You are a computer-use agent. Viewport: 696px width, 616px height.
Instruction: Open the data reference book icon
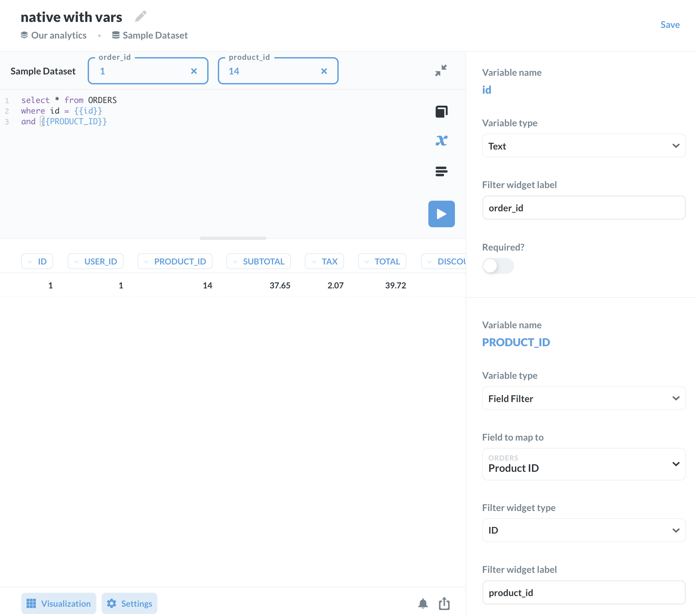coord(441,112)
